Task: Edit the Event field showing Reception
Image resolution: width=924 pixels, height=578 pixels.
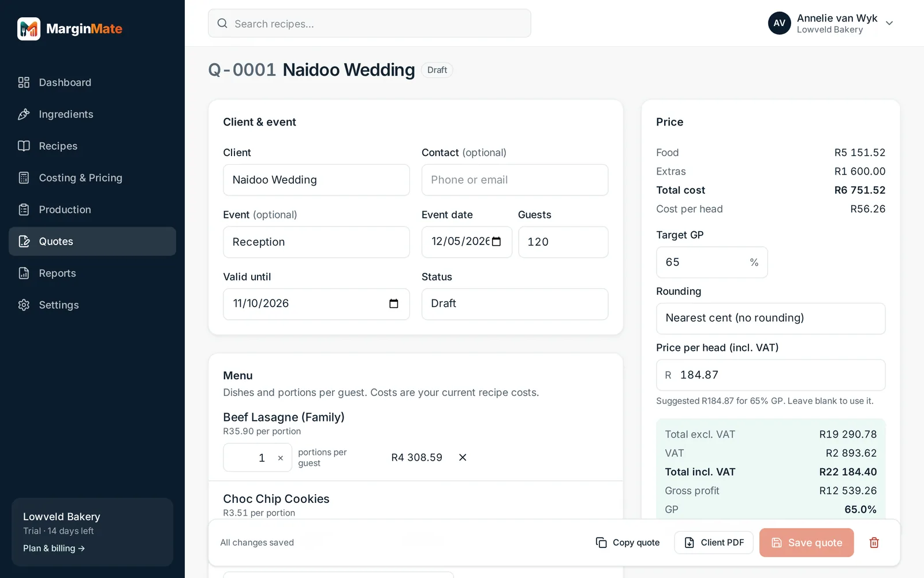Action: pos(316,242)
